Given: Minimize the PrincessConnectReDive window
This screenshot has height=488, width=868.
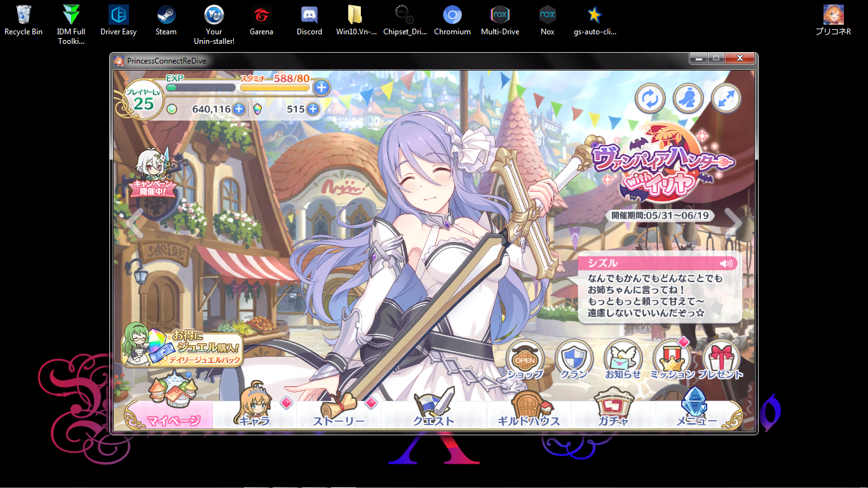Looking at the screenshot, I should 699,58.
